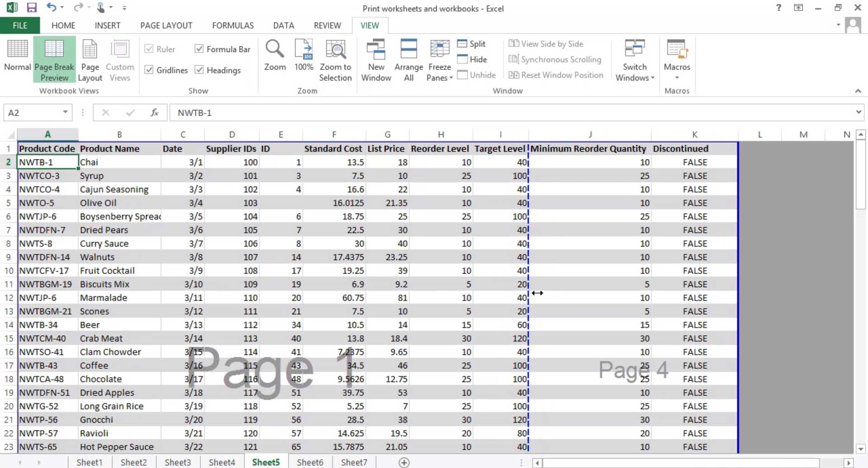Switch to Sheet3 tab
Viewport: 868px width, 468px height.
click(x=178, y=462)
